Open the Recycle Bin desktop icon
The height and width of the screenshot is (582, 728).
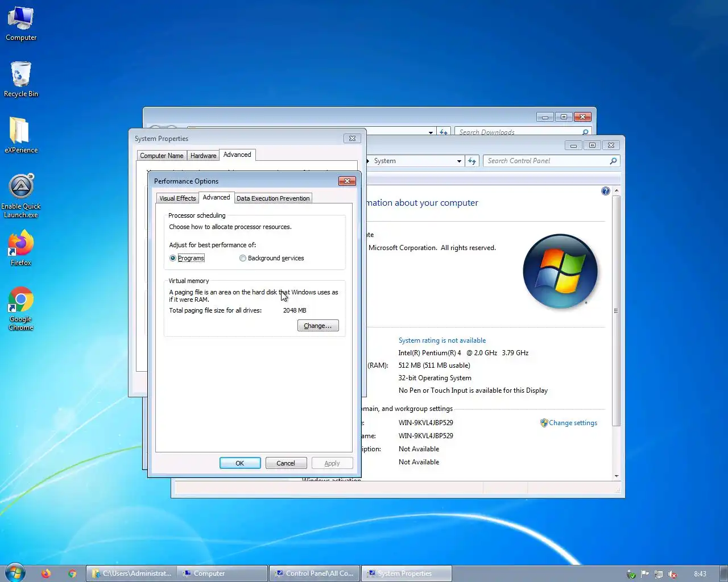point(20,80)
